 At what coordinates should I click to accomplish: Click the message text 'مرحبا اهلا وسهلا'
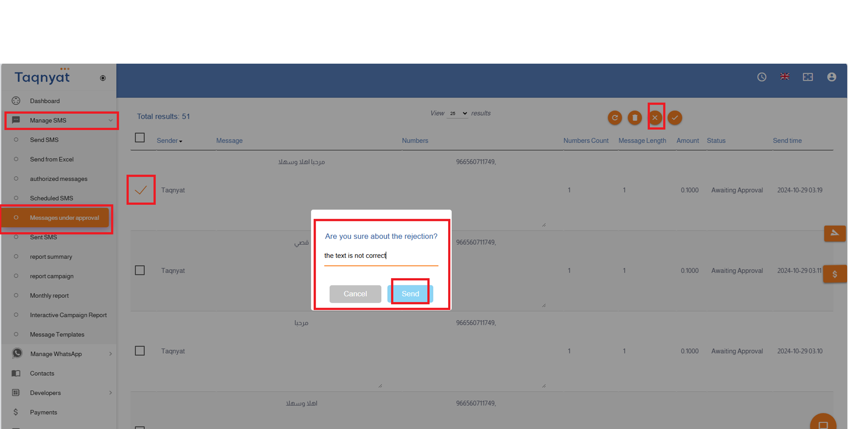302,162
